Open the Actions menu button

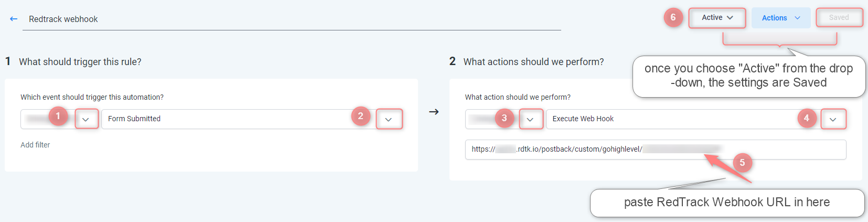click(x=781, y=18)
